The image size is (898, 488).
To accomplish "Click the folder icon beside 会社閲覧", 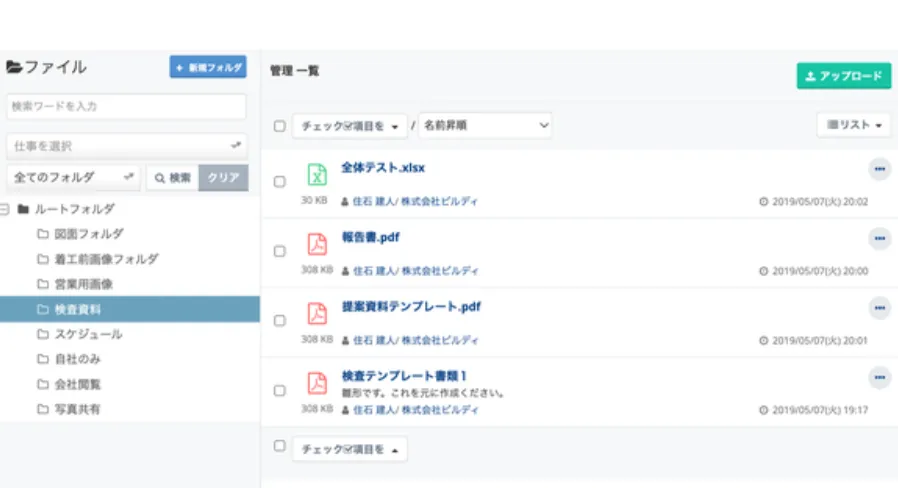I will [43, 384].
